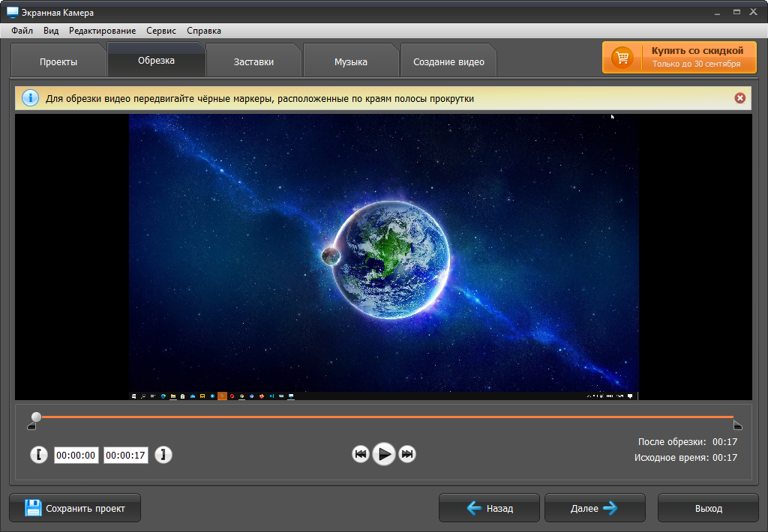768x532 pixels.
Task: Click the Далее button
Action: [595, 508]
